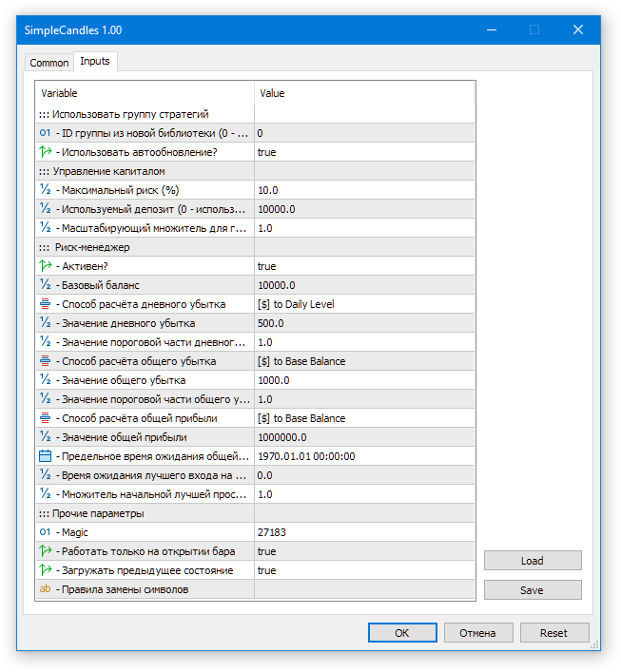Toggle Использовать автообновление value true
This screenshot has height=672, width=621.
[364, 152]
